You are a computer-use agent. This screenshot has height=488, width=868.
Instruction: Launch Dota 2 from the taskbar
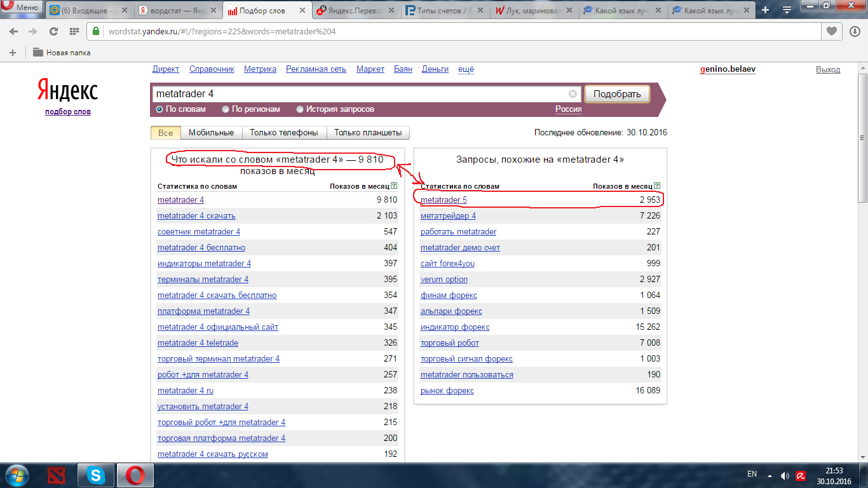click(x=56, y=475)
